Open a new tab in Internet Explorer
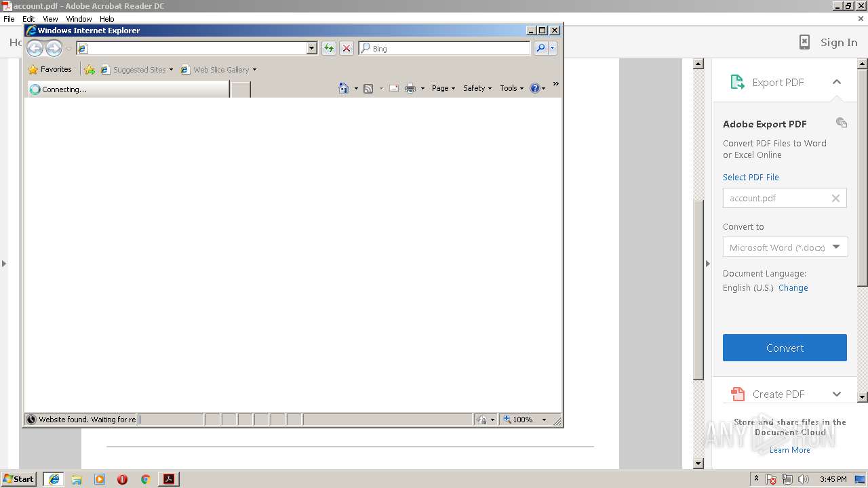 click(x=241, y=89)
